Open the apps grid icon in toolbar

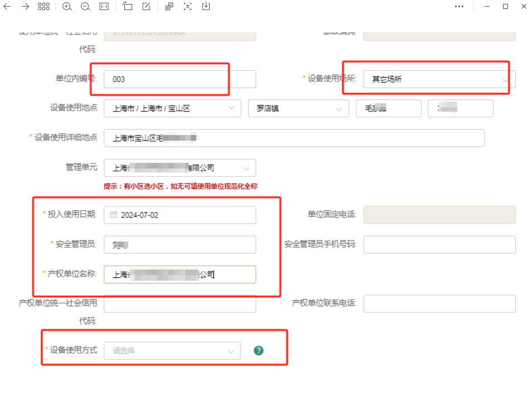[x=44, y=7]
